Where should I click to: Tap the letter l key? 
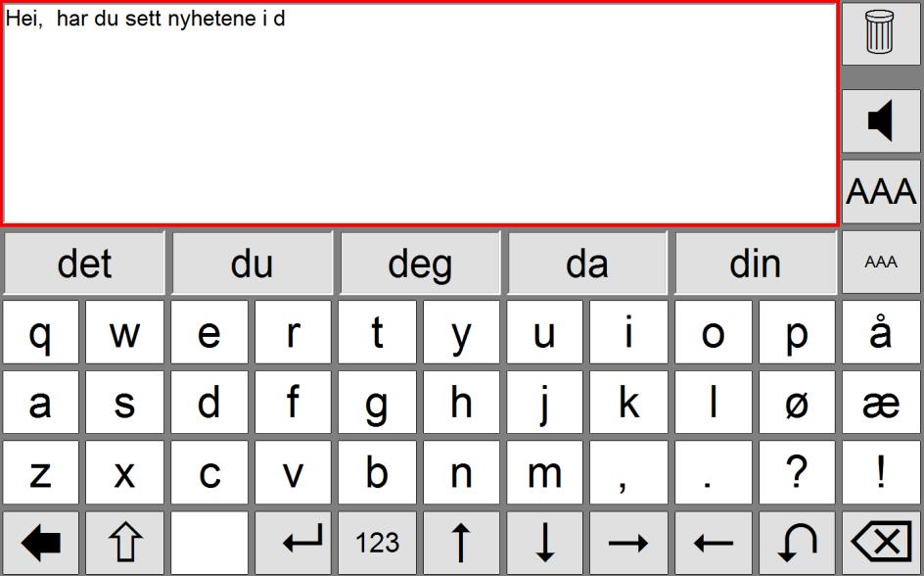point(713,402)
